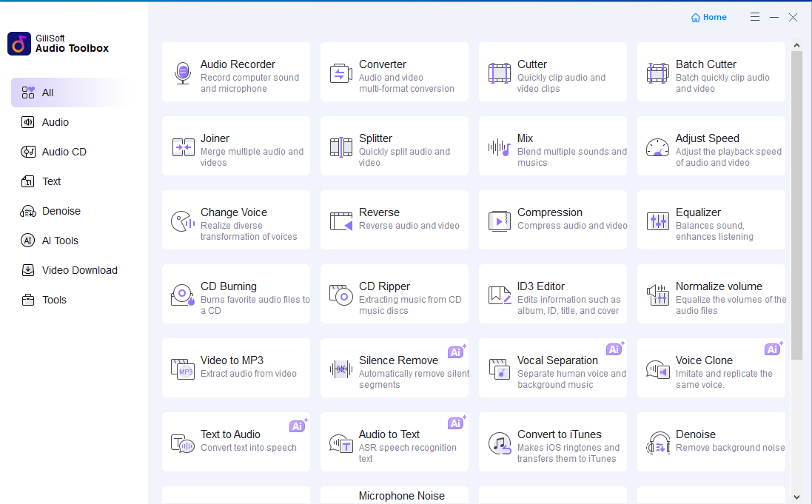Click the Converter tool icon
This screenshot has width=812, height=504.
tap(340, 73)
